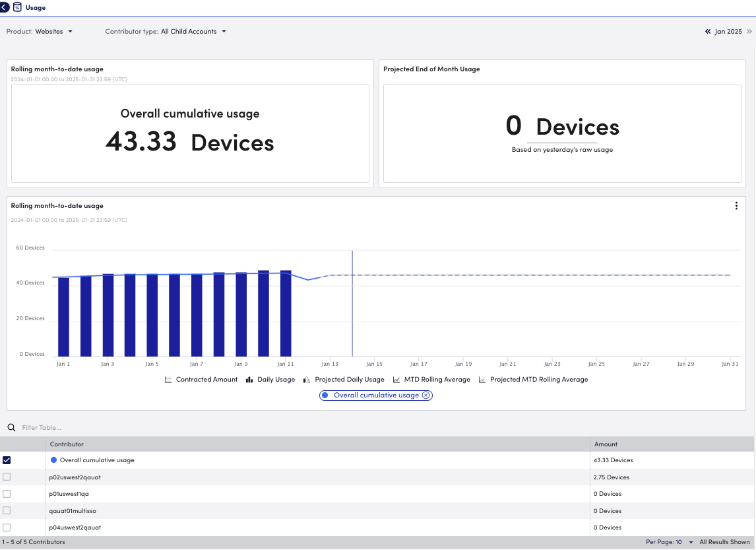Uncheck the Overall cumulative usage checkbox
The width and height of the screenshot is (756, 550).
coord(7,460)
